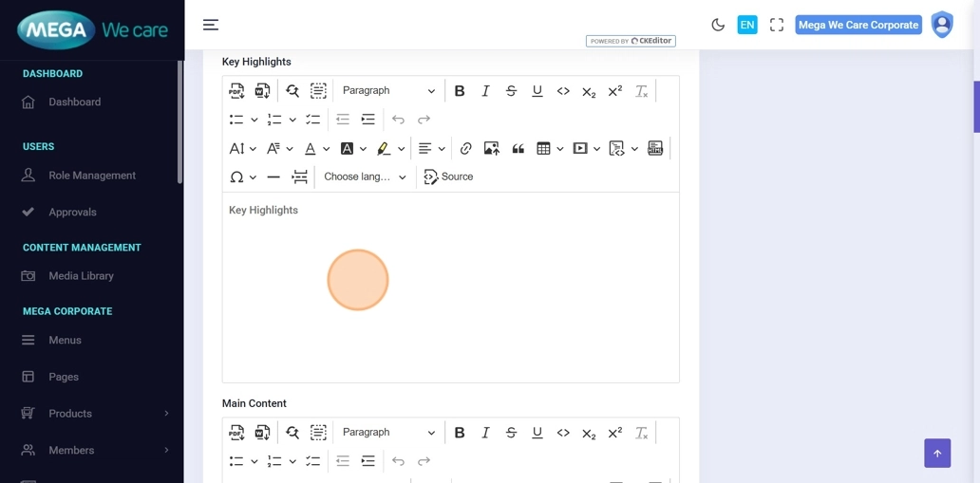Go to Role Management in the sidebar
The width and height of the screenshot is (980, 483).
click(x=92, y=176)
